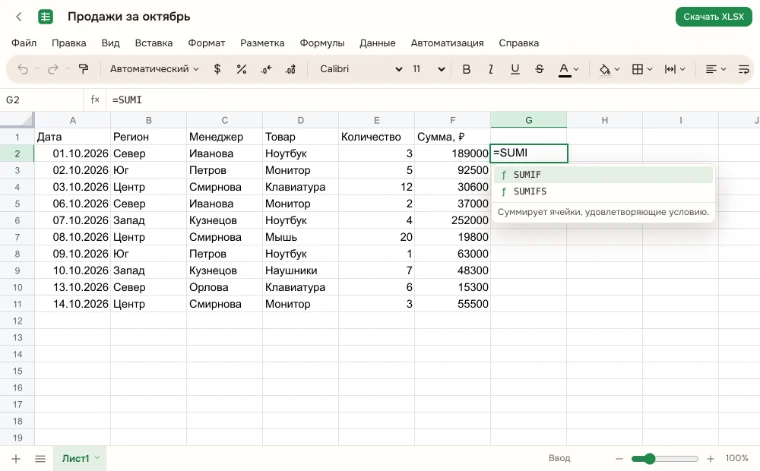Select the cell containing 252000
Screen dimensions: 760x471
[452, 220]
